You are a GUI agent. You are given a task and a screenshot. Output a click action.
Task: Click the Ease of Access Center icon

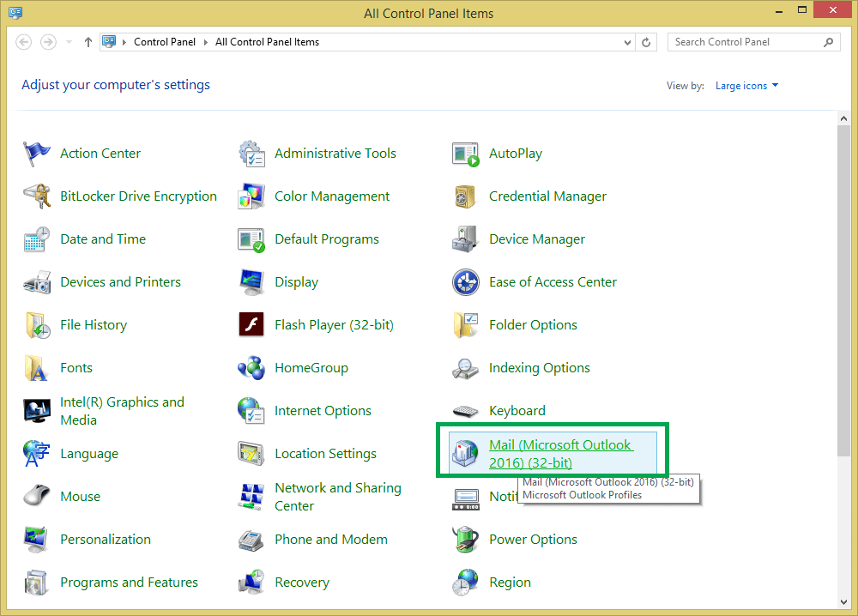466,282
